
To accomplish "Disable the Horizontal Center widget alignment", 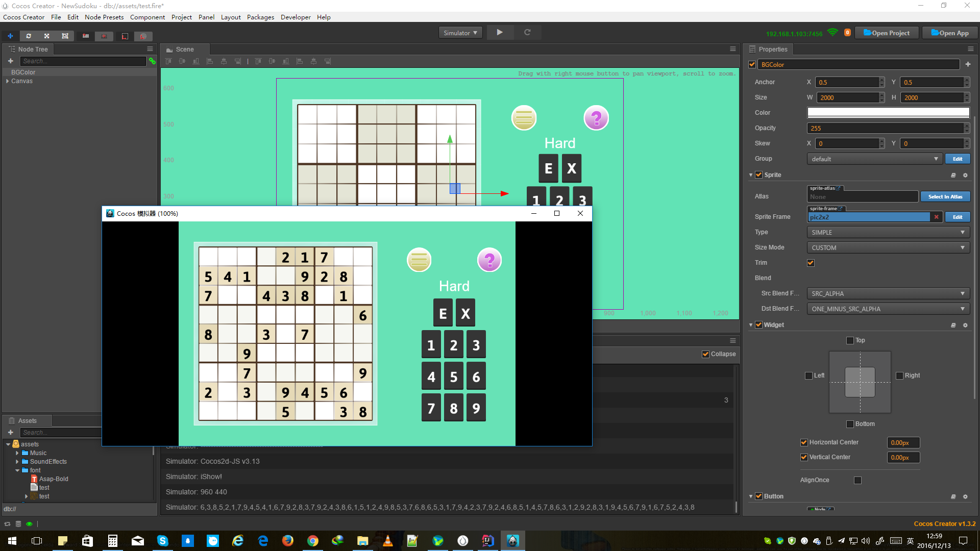I will point(804,443).
